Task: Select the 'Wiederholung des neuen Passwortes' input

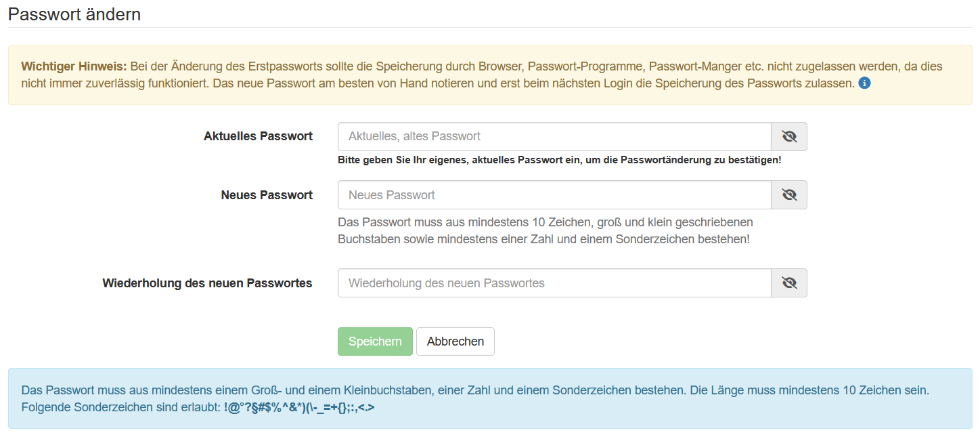Action: click(x=554, y=283)
